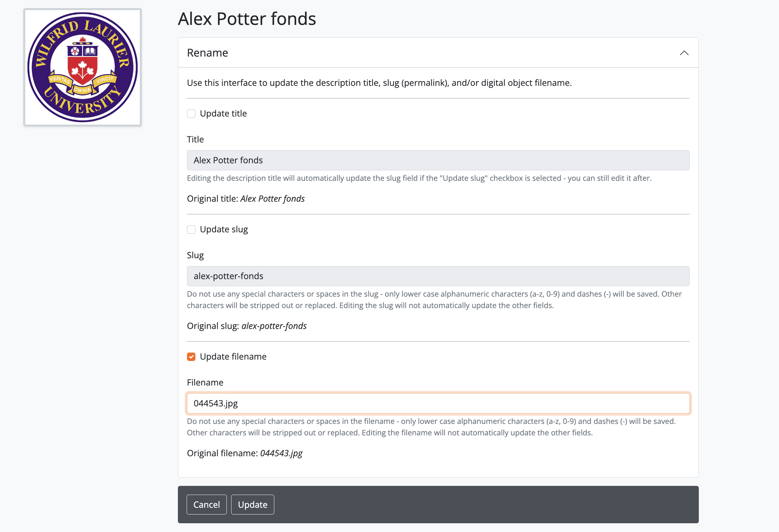Click the italic original slug alex-potter-fonds text
Screen dimensions: 779x532
pos(274,326)
